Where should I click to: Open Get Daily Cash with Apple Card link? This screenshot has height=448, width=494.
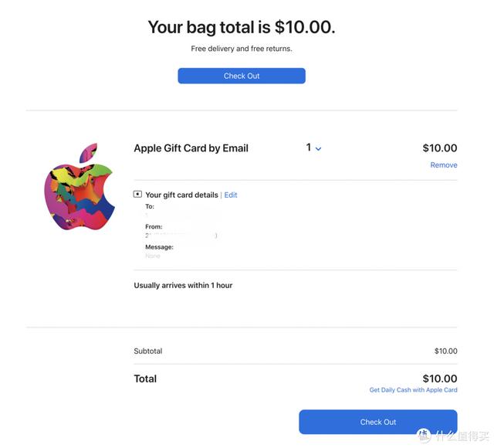[x=413, y=390]
